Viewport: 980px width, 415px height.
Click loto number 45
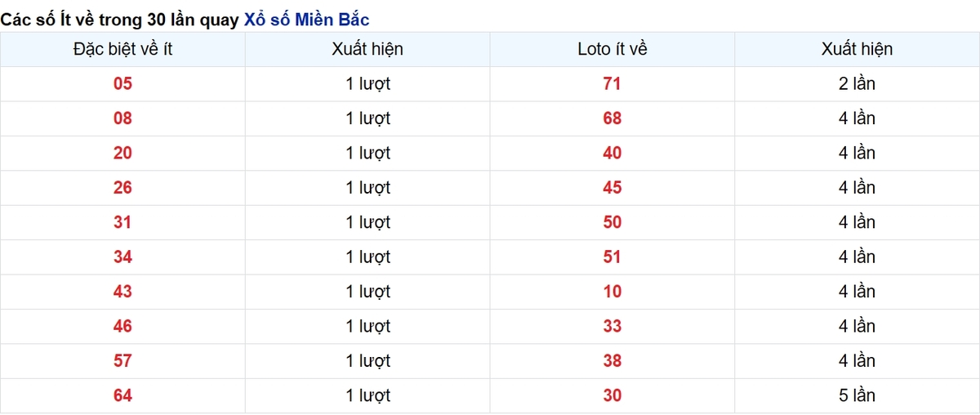(612, 187)
